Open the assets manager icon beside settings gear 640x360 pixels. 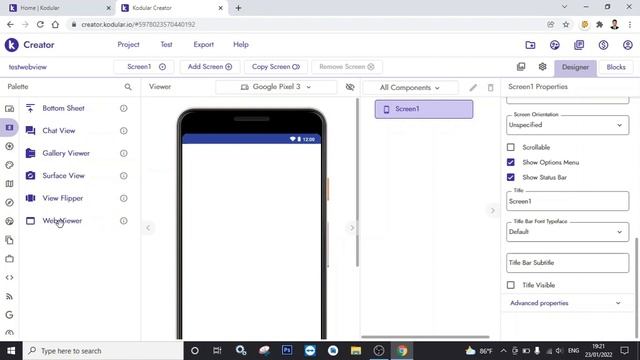[x=521, y=67]
